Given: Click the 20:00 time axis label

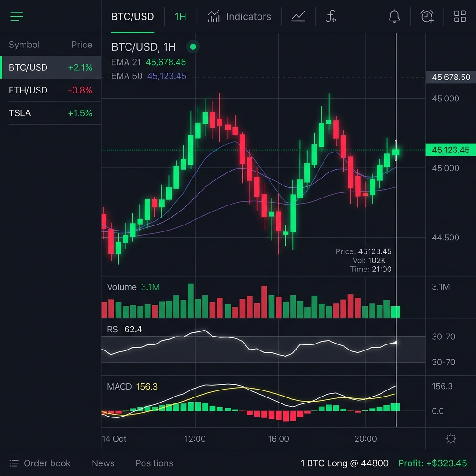Looking at the screenshot, I should click(365, 439).
